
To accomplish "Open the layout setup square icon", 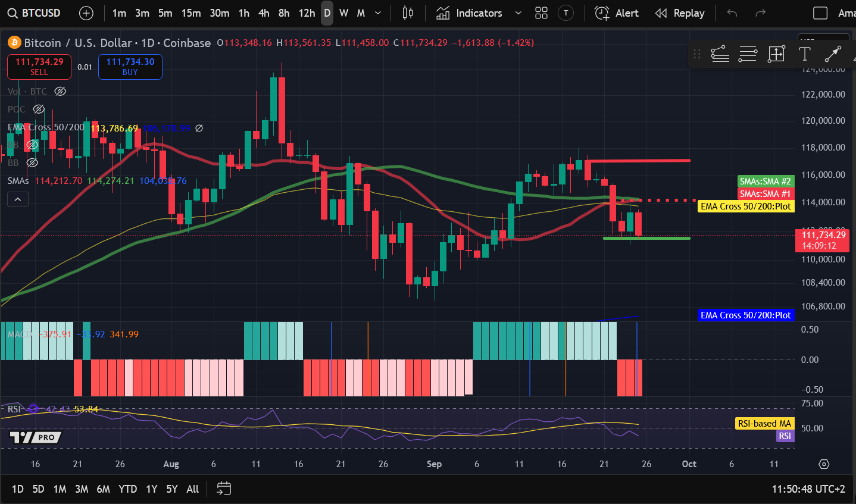I will (820, 13).
